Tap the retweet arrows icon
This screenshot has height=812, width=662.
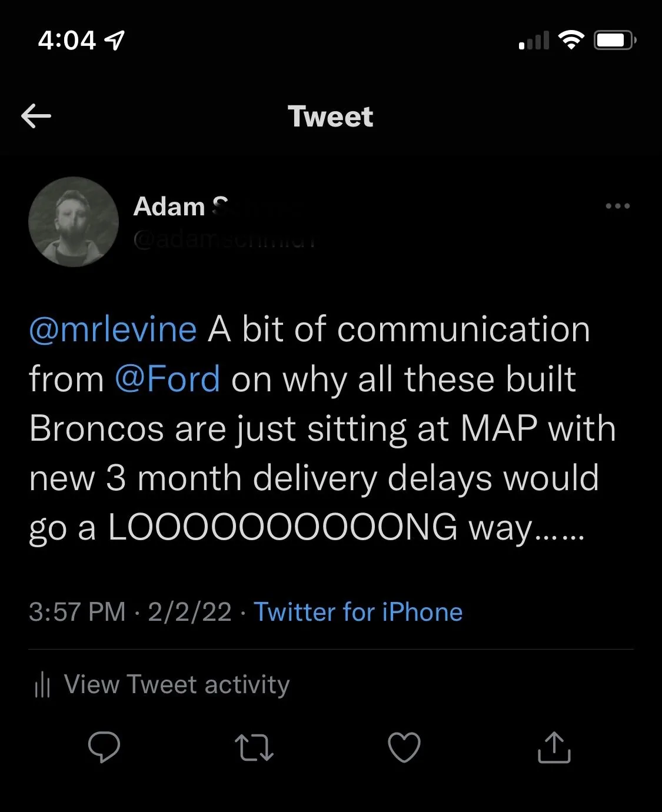tap(254, 747)
